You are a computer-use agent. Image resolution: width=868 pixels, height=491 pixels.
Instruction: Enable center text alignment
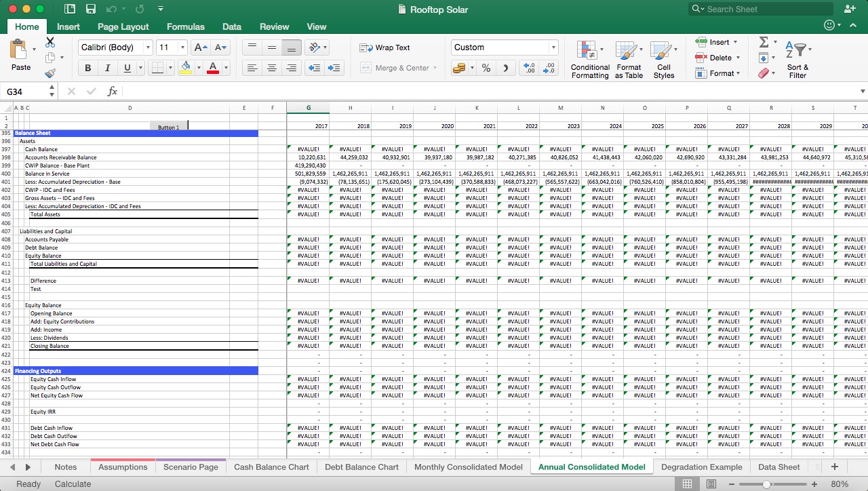tap(271, 68)
